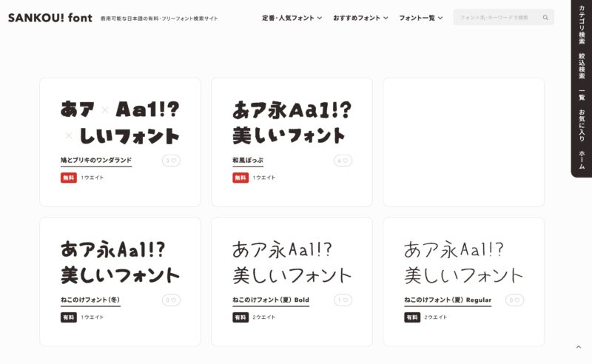The height and width of the screenshot is (364, 592).
Task: Like the 鳩とブリキのワンダーランド font
Action: pos(172,161)
